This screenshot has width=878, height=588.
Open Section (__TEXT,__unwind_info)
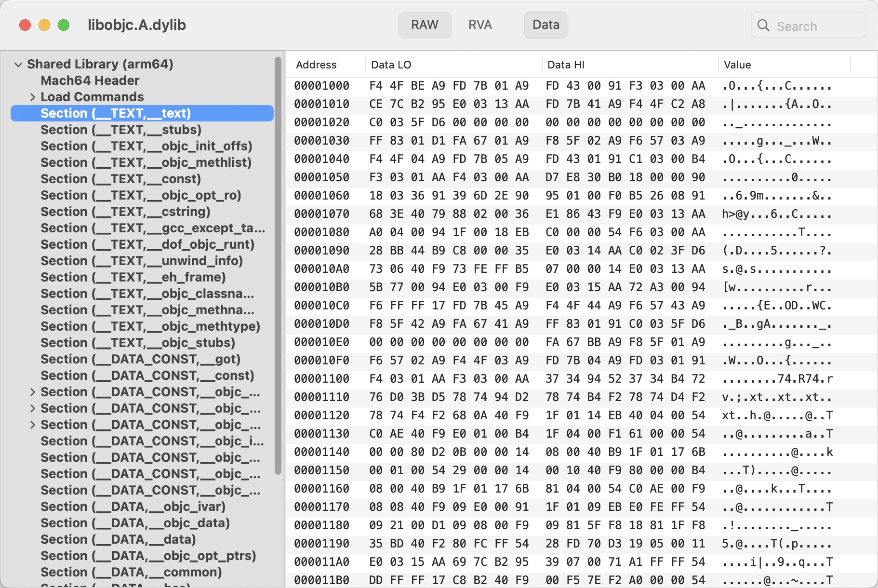coord(142,261)
